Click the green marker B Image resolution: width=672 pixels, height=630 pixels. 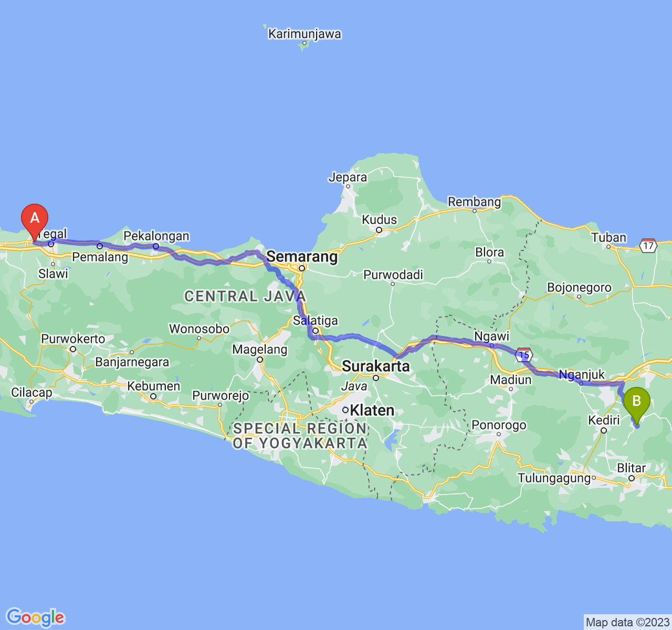(x=636, y=406)
